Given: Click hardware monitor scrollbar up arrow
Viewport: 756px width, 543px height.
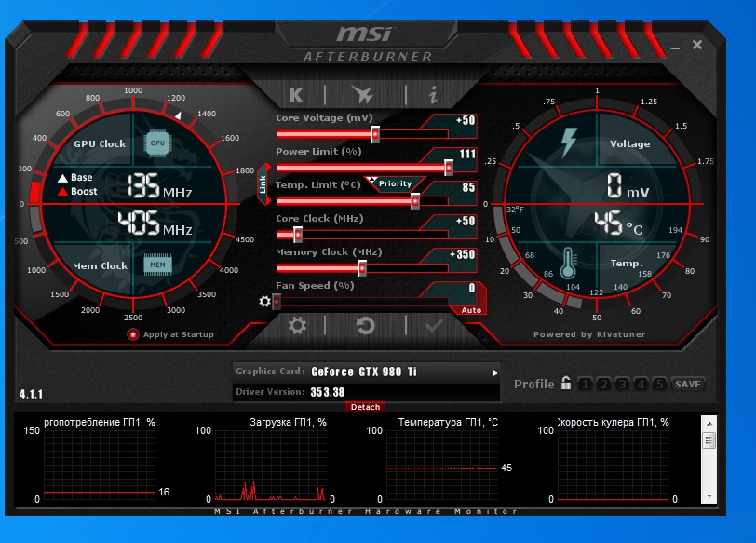Looking at the screenshot, I should click(x=709, y=424).
